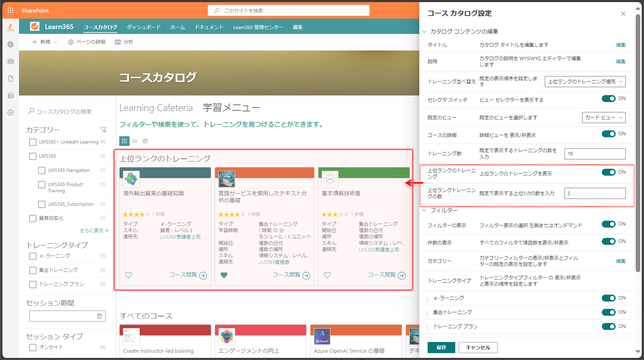Open the news icon in left rail
644x360 pixels.
click(10, 62)
